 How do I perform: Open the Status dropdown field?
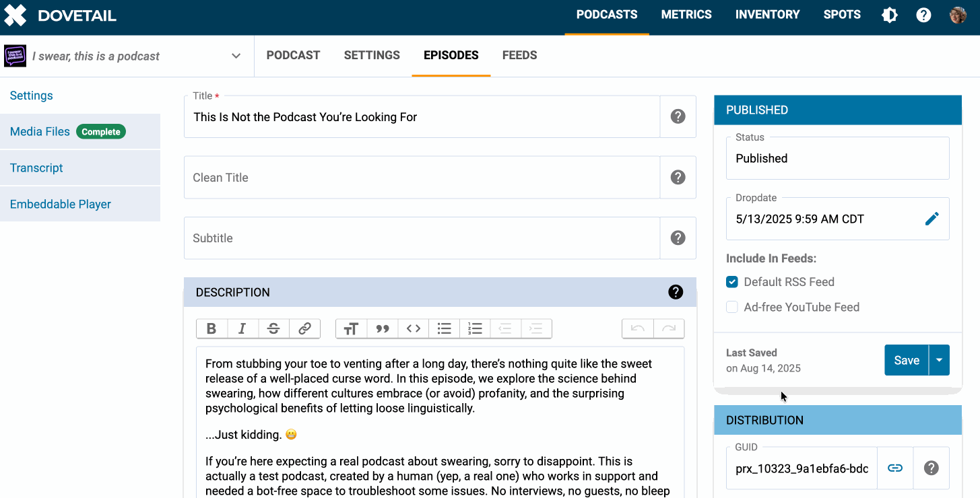[x=837, y=159]
